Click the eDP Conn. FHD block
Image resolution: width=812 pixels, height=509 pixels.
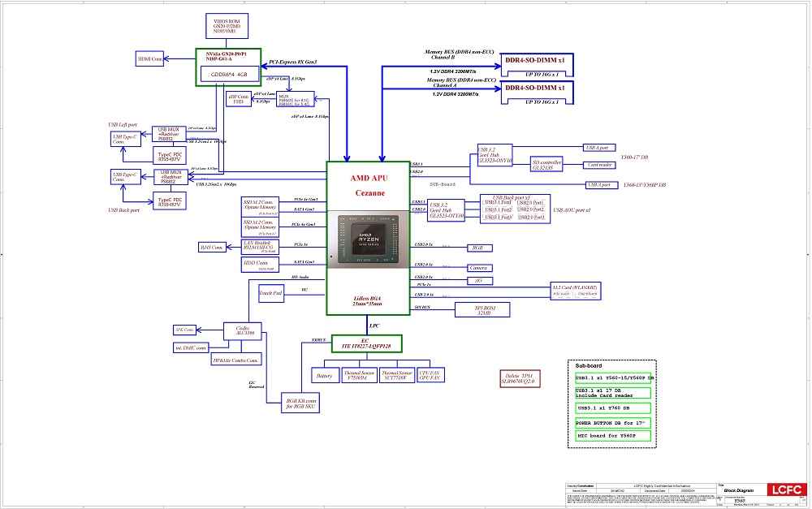239,99
